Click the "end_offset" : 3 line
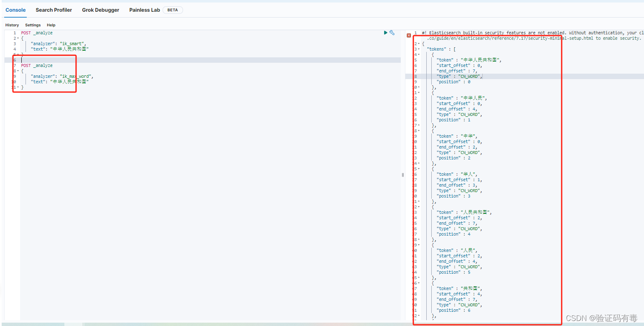The image size is (644, 326). coord(457,185)
